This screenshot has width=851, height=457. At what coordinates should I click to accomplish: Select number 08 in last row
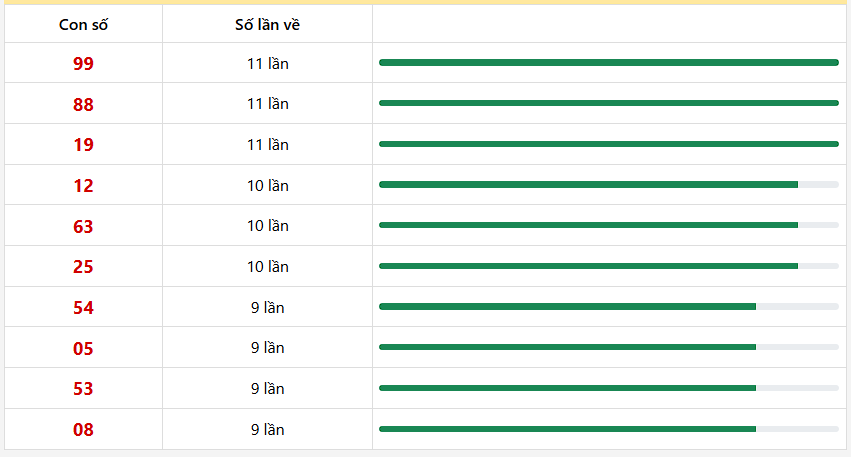pos(83,430)
